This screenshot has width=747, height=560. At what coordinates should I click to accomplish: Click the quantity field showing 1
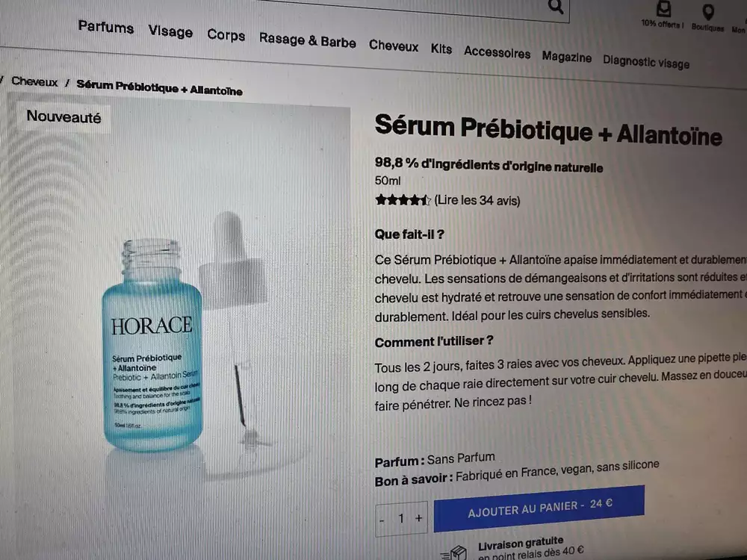tap(401, 519)
